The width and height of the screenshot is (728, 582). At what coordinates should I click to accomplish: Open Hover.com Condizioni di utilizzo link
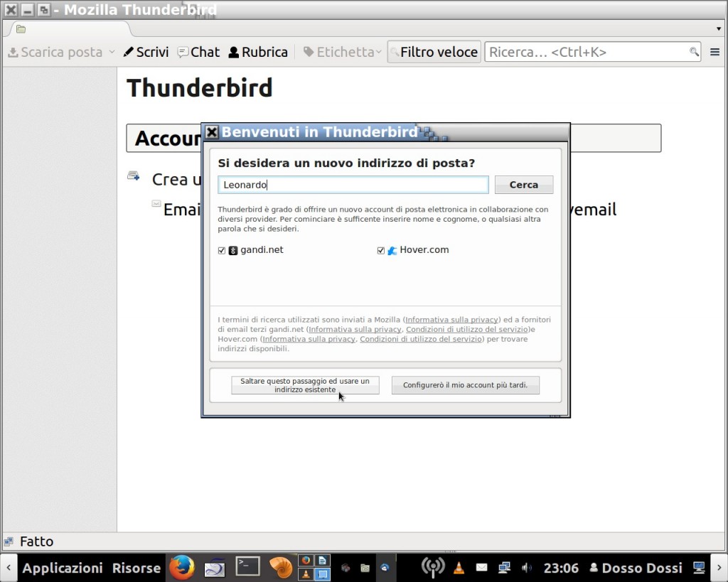point(421,339)
